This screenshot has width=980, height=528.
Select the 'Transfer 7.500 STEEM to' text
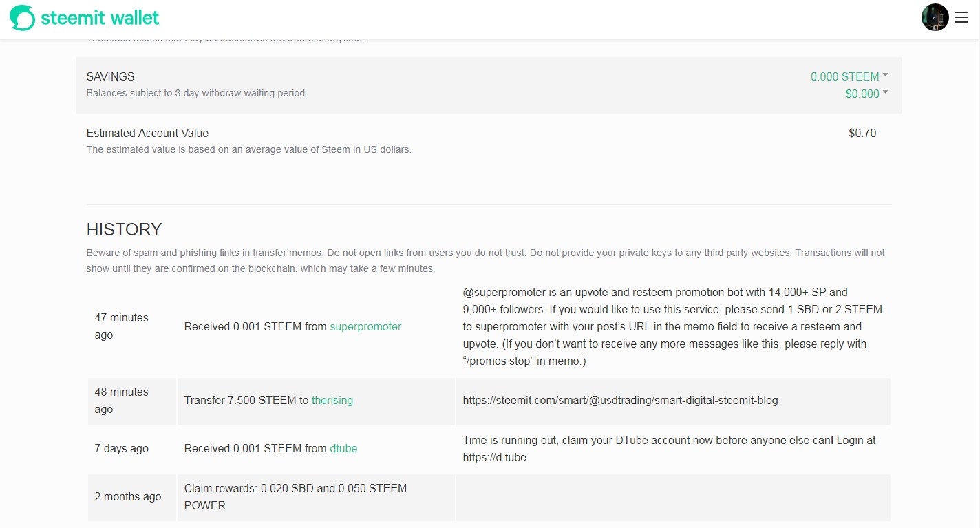[x=246, y=400]
